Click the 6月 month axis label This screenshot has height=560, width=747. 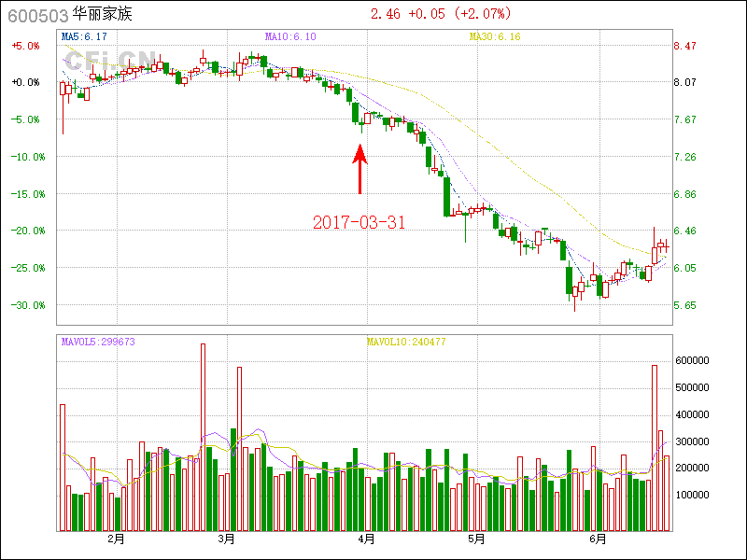tap(598, 539)
